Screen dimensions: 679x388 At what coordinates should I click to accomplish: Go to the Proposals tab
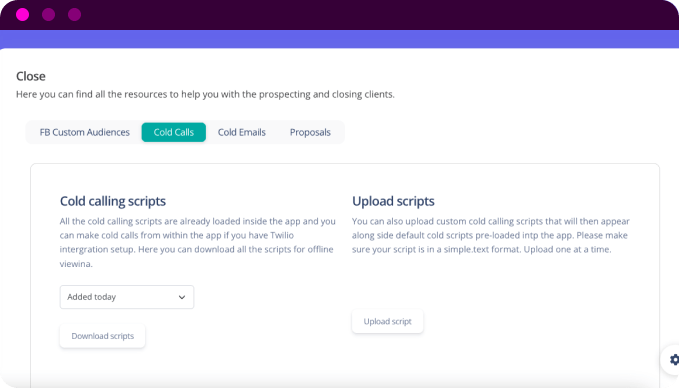[x=310, y=132]
